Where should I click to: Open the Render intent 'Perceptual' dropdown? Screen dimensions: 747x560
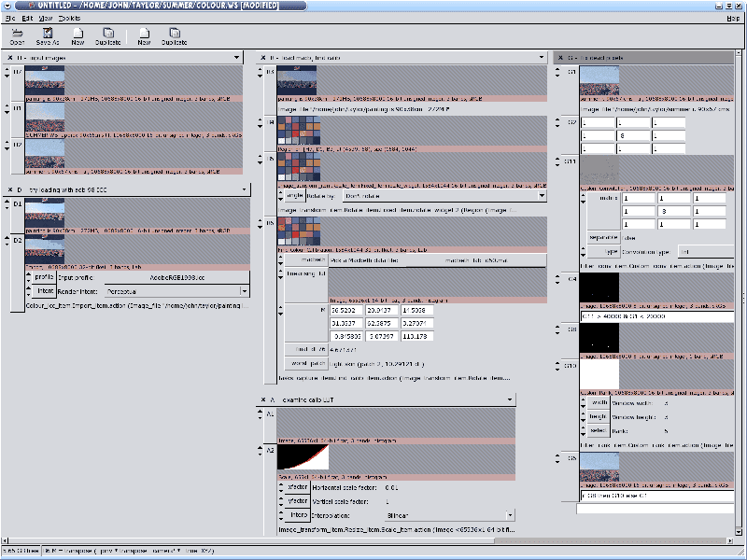(245, 291)
